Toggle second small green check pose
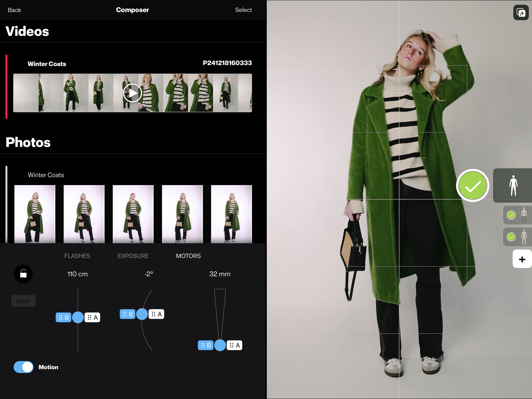The image size is (532, 399). [511, 237]
